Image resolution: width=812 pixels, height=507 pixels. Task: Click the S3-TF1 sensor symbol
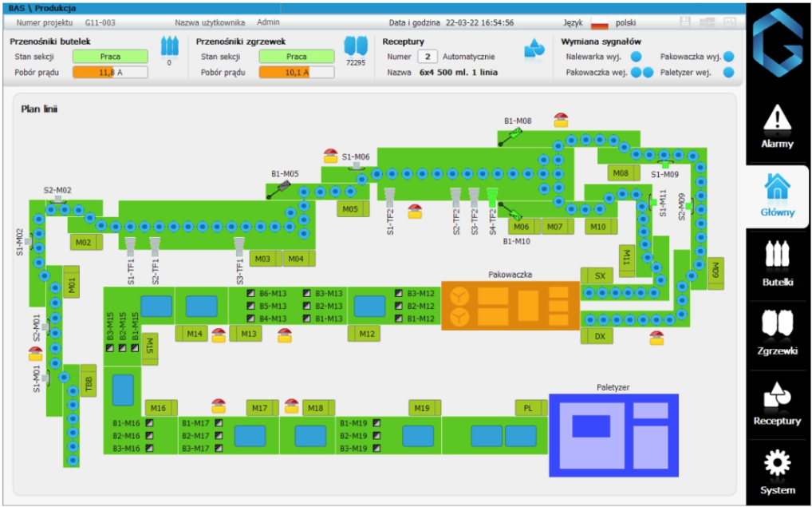coord(238,248)
